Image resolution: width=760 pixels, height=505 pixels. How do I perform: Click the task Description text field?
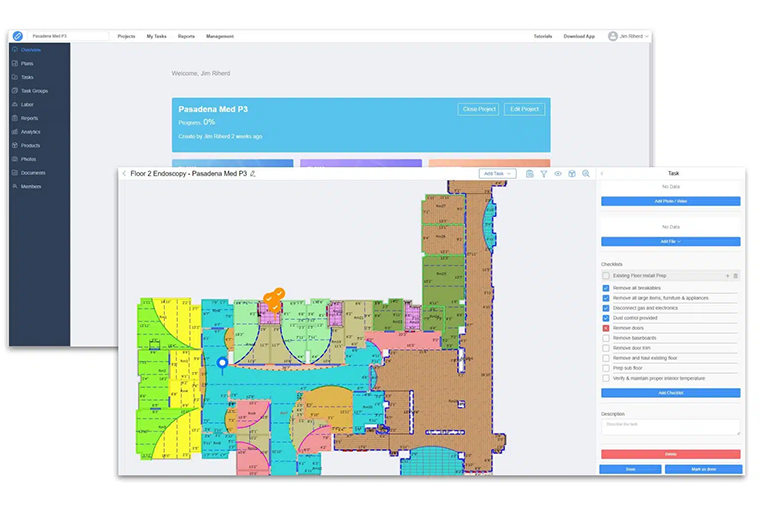pyautogui.click(x=670, y=427)
